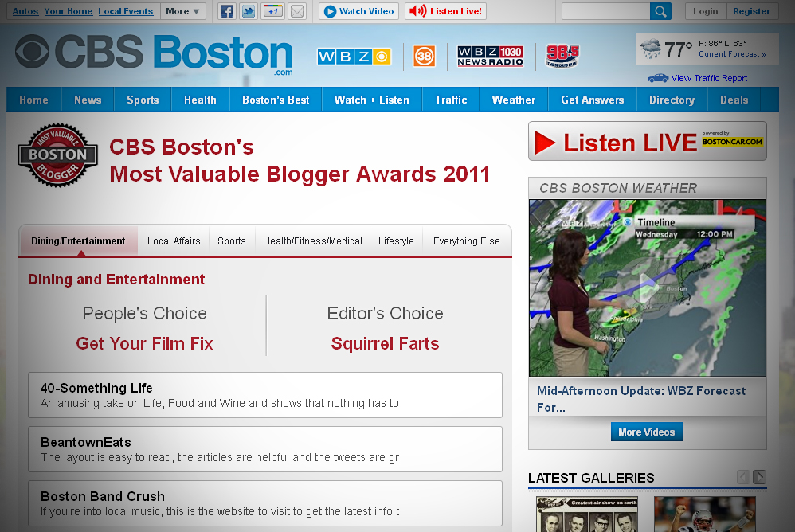Click the search magnifier button

pos(660,11)
